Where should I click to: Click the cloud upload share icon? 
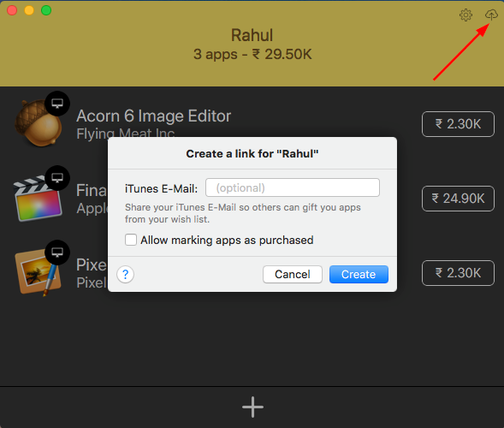[x=491, y=15]
